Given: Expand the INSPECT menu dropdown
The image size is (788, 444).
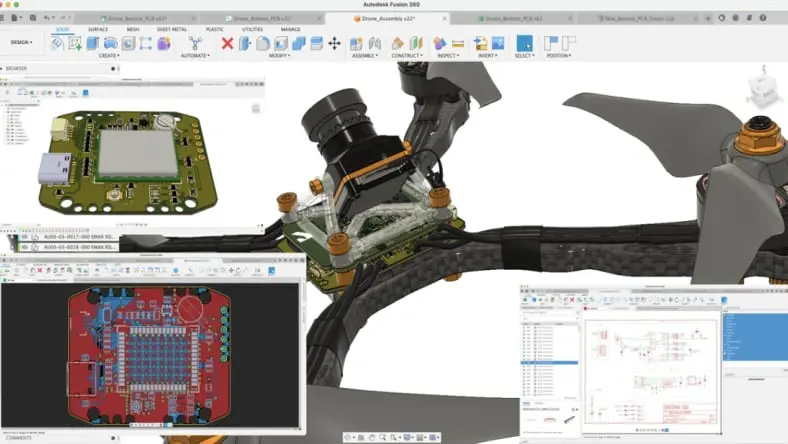Looking at the screenshot, I should 448,55.
